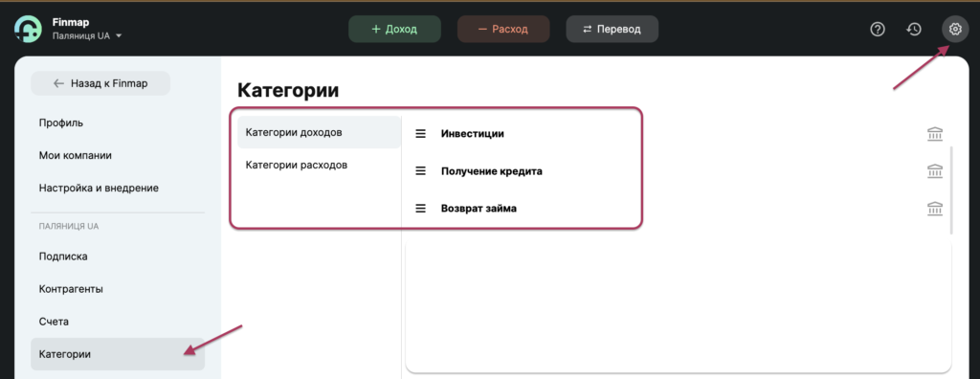This screenshot has width=980, height=379.
Task: Switch to Категории расходов tab
Action: point(319,166)
